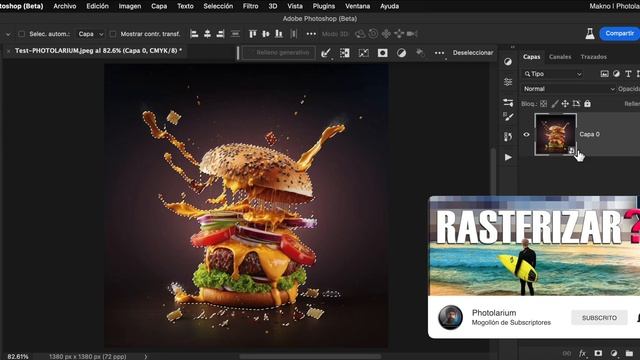Click the distribute horizontally icon
This screenshot has height=360, width=640.
coord(293,34)
